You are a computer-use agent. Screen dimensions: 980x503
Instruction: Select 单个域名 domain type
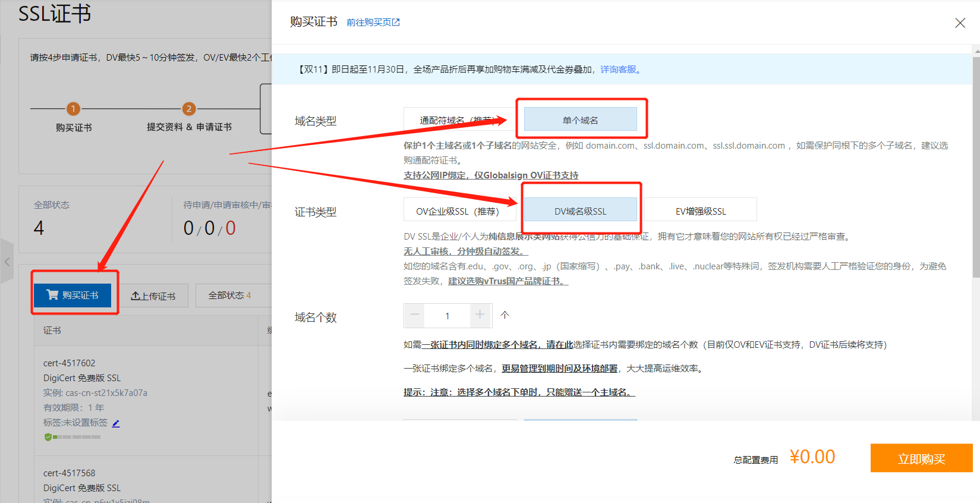click(580, 120)
